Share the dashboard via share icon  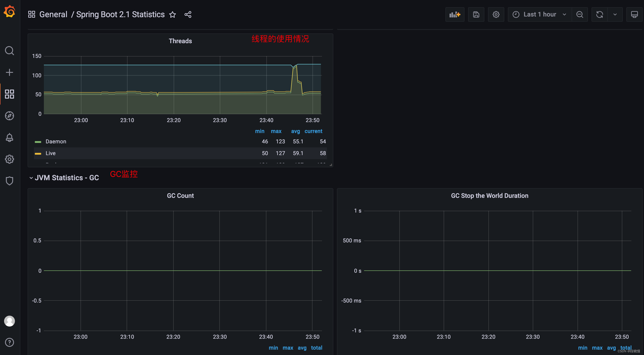pyautogui.click(x=188, y=15)
